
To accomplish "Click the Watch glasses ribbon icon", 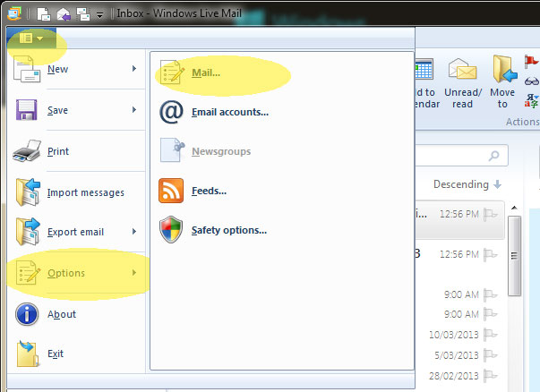I will click(531, 81).
